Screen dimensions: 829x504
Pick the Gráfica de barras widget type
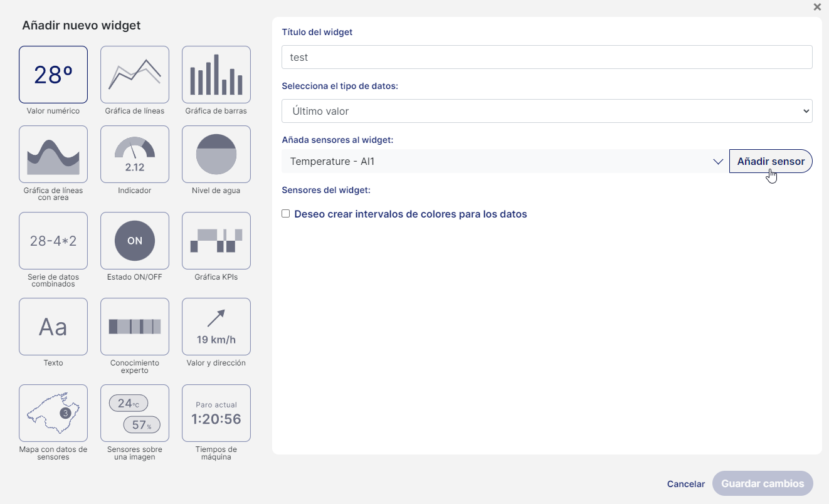coord(216,75)
